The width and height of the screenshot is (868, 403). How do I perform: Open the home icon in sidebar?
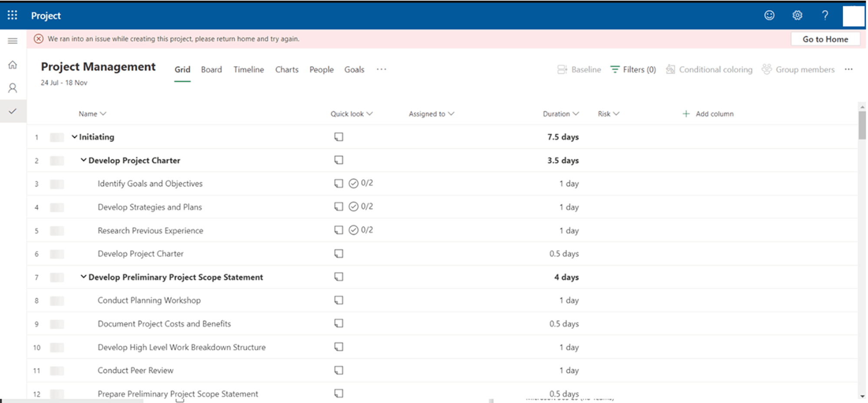[x=13, y=65]
